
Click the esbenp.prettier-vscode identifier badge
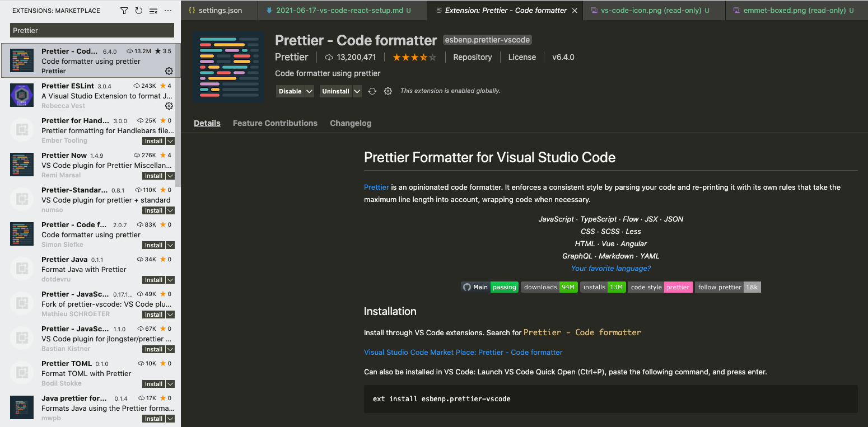click(x=487, y=40)
